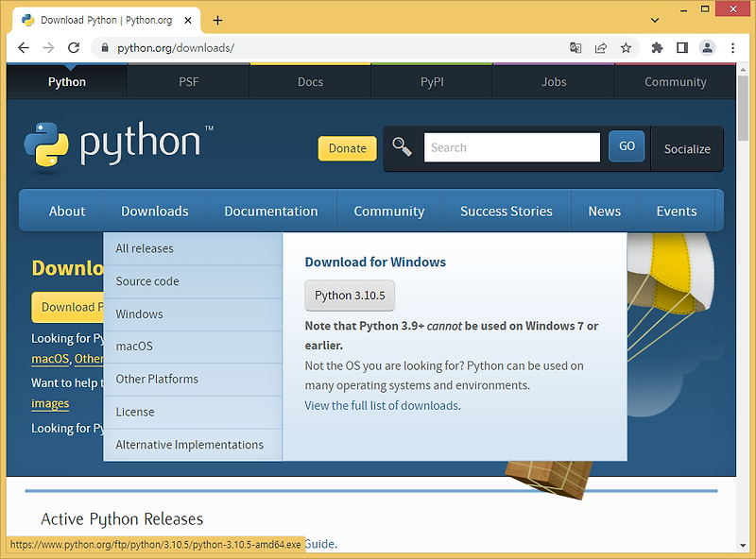Click the yellow Donate button
756x559 pixels.
pyautogui.click(x=347, y=148)
